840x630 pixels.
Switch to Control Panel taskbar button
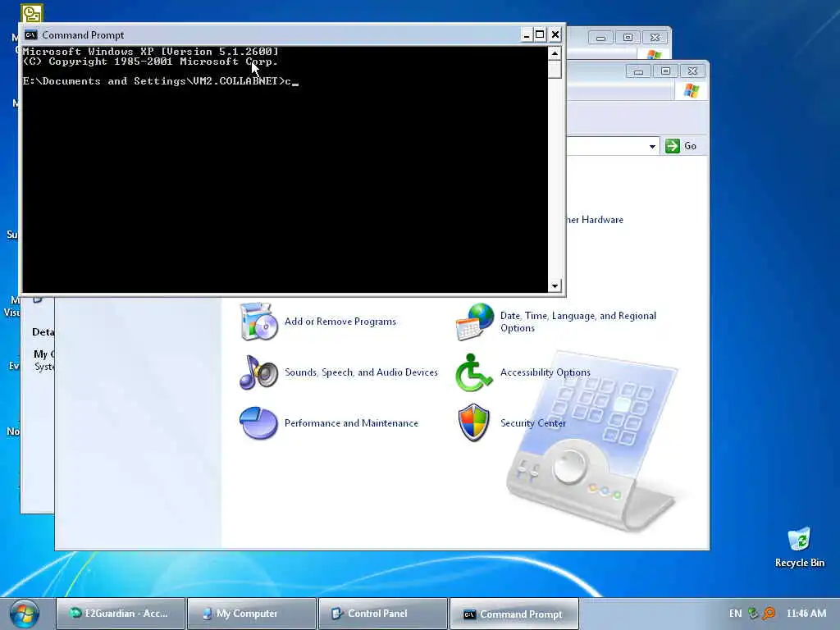tap(383, 614)
